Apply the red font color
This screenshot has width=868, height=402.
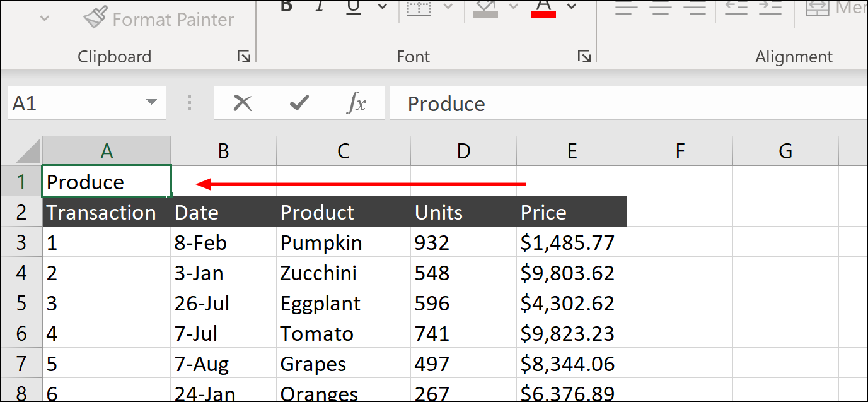pyautogui.click(x=543, y=7)
